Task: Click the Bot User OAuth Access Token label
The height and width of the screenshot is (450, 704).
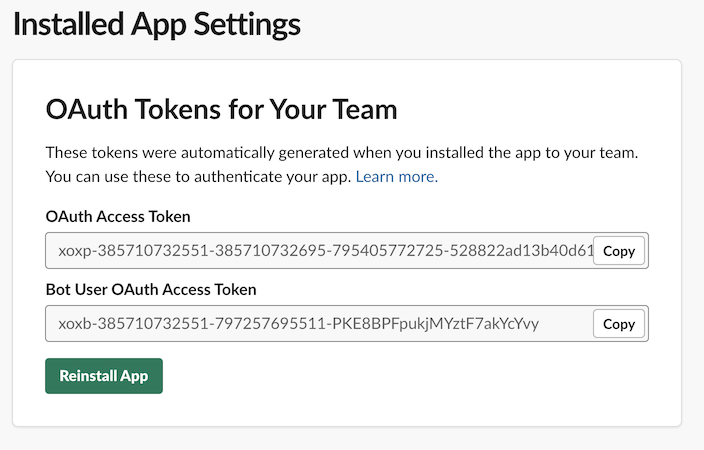Action: pyautogui.click(x=151, y=289)
